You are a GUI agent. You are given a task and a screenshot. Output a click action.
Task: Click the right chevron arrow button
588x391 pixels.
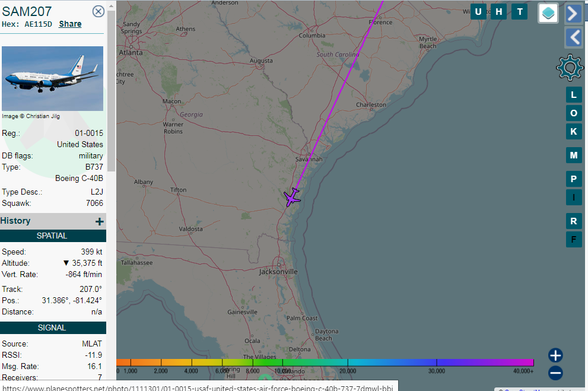[x=573, y=14]
